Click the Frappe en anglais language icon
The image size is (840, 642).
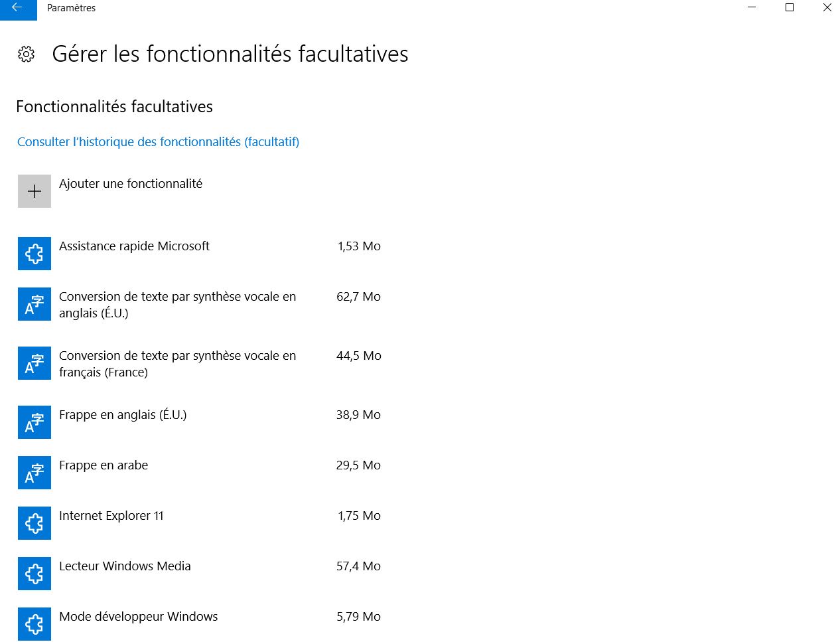[35, 422]
